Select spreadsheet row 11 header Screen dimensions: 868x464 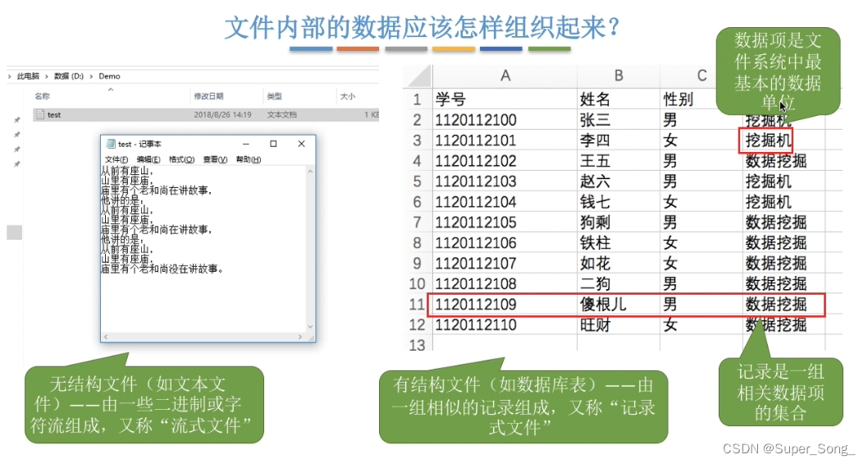[416, 305]
